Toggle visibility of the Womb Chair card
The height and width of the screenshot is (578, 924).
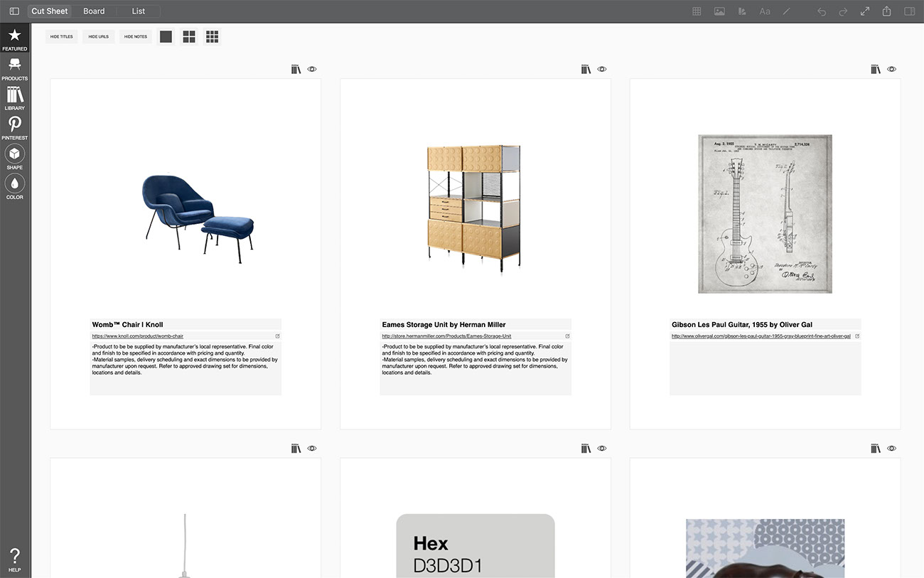pyautogui.click(x=312, y=69)
